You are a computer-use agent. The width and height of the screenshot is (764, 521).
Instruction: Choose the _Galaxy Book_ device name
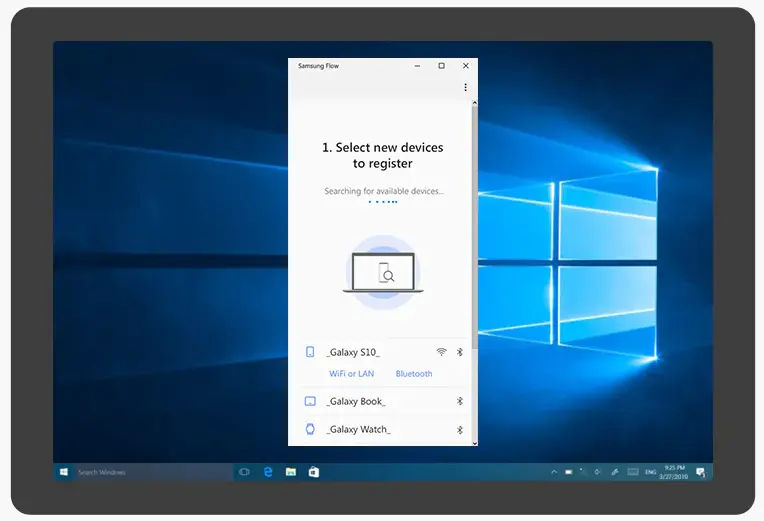356,402
